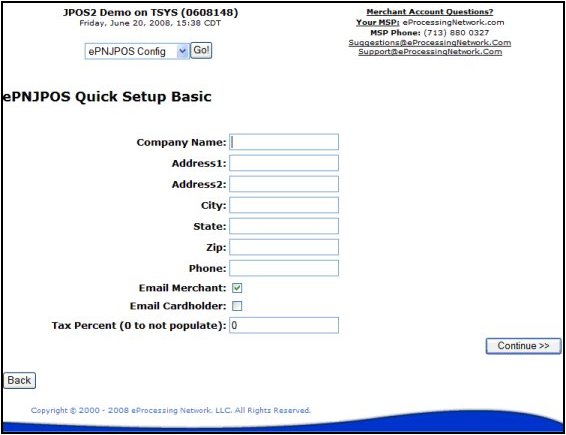Open the Suggestions@eProcessingNetwork.Com email link
566x435 pixels.
pos(430,43)
